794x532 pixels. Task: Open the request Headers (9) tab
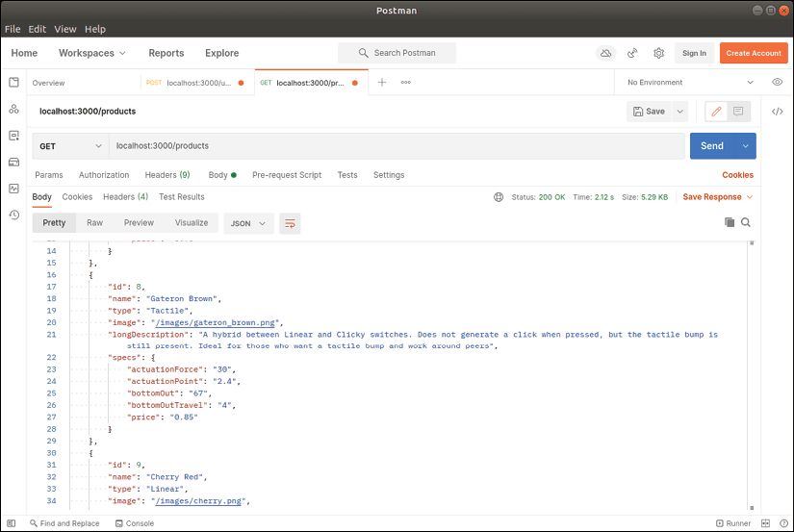click(x=167, y=175)
